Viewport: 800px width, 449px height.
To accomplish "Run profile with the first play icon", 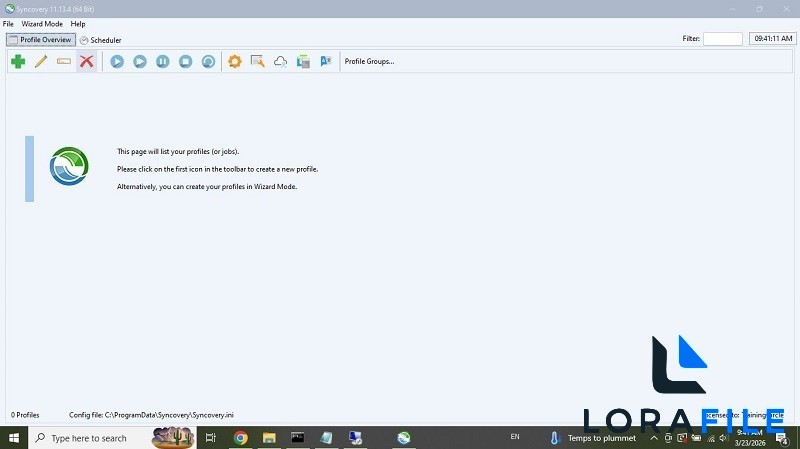I will point(117,61).
